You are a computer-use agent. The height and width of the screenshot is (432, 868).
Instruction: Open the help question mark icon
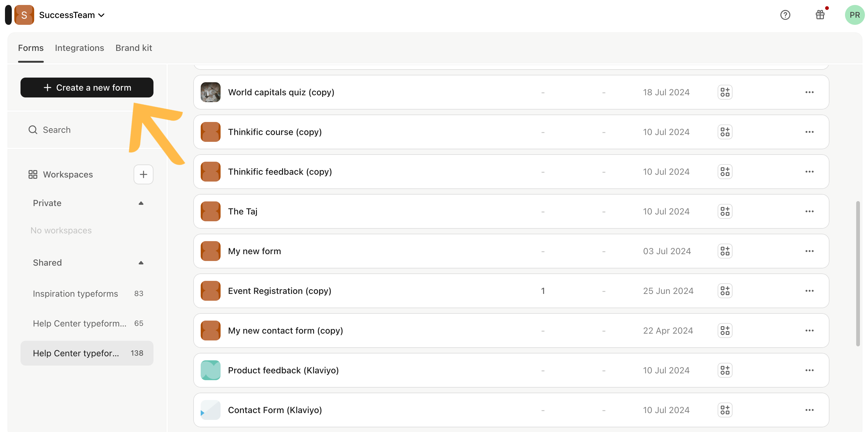coord(785,15)
